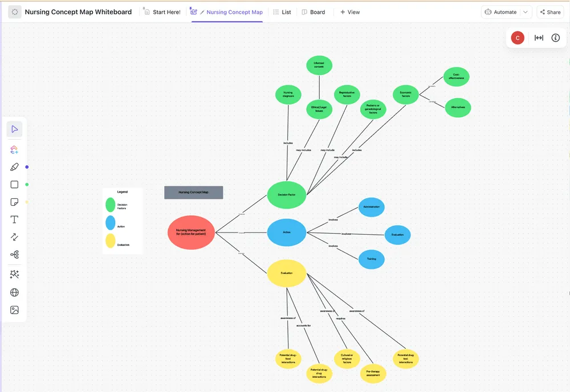Select the pointer selection tool
This screenshot has height=392, width=570.
click(x=15, y=129)
